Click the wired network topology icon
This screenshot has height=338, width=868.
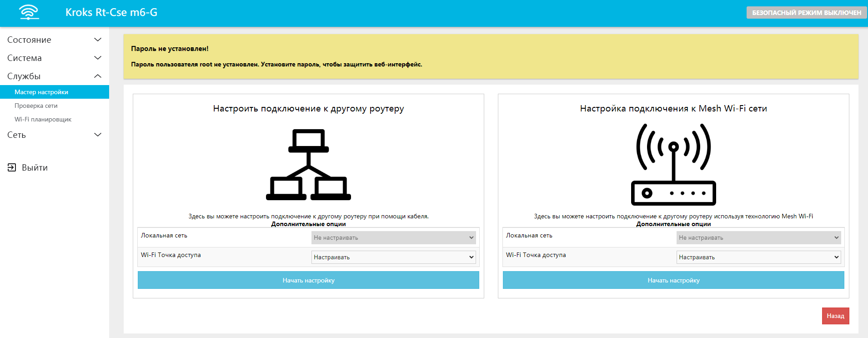(308, 165)
